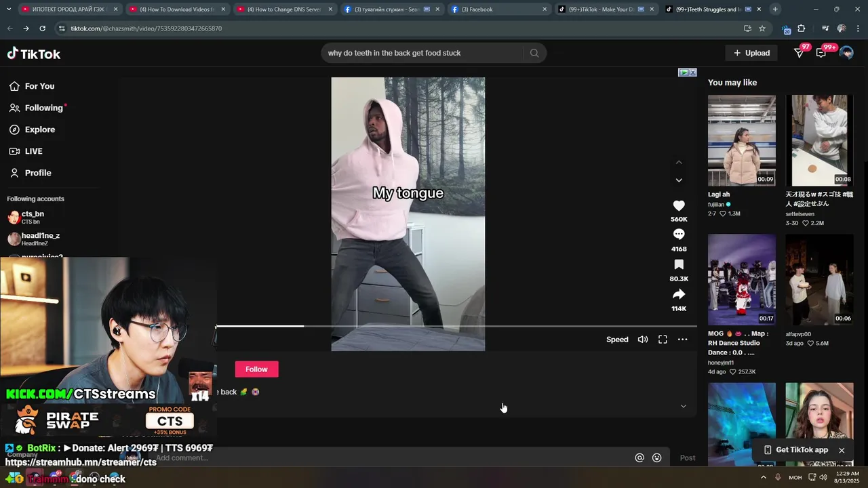Click the playing video to pause
868x488 pixels.
(x=408, y=214)
